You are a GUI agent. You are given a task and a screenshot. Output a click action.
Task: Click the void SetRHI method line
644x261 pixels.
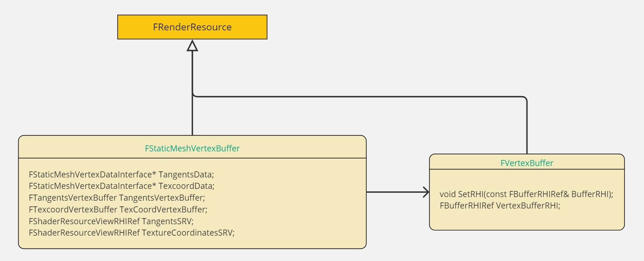pos(526,194)
